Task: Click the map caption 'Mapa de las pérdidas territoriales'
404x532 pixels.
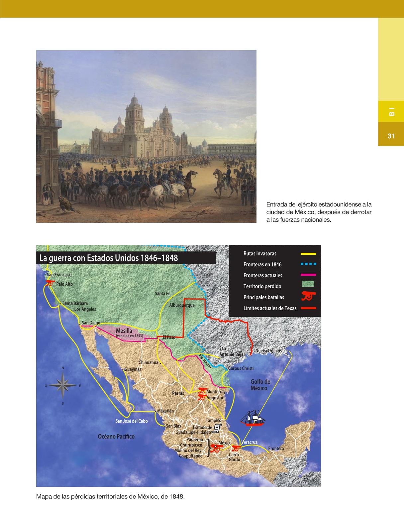Action: pos(110,497)
